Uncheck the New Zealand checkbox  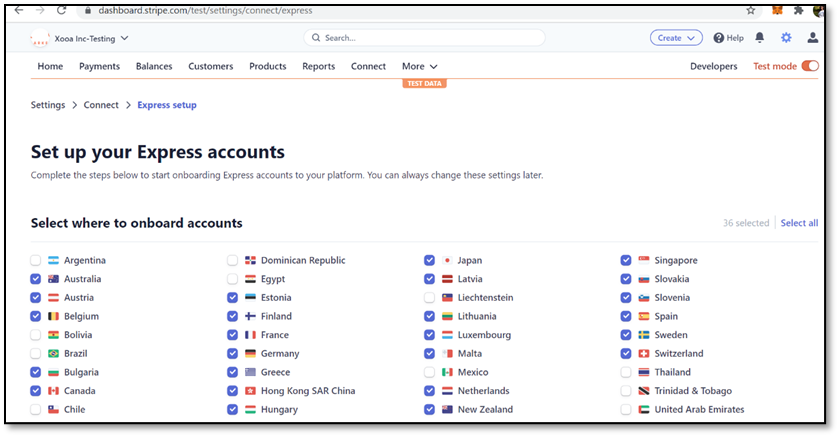click(x=429, y=410)
